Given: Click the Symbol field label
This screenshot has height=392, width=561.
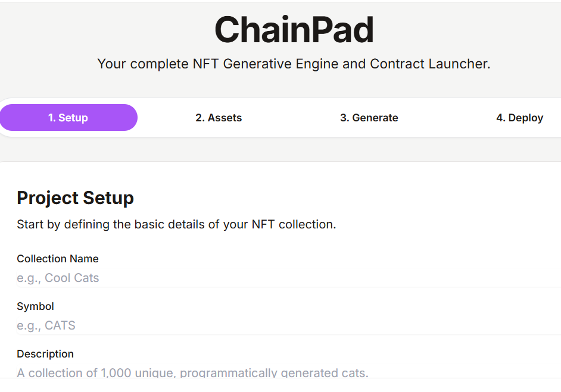Looking at the screenshot, I should click(x=35, y=306).
